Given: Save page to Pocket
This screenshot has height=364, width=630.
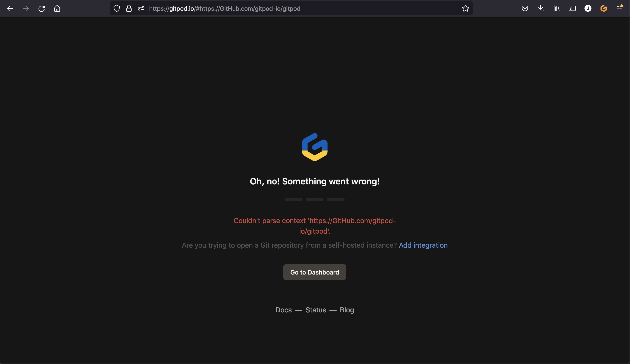Looking at the screenshot, I should coord(525,9).
